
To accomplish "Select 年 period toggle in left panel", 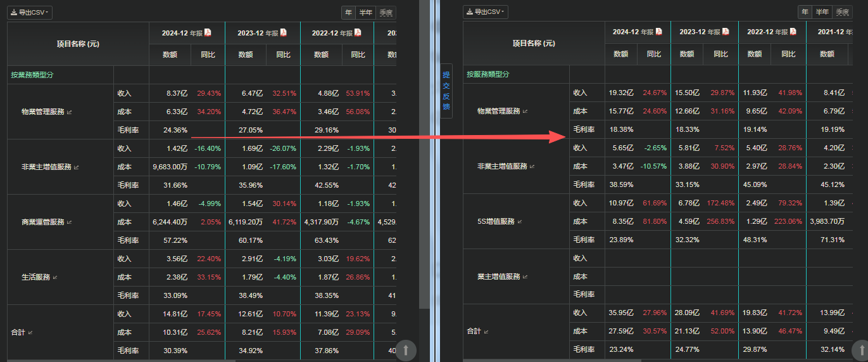I will tap(349, 13).
